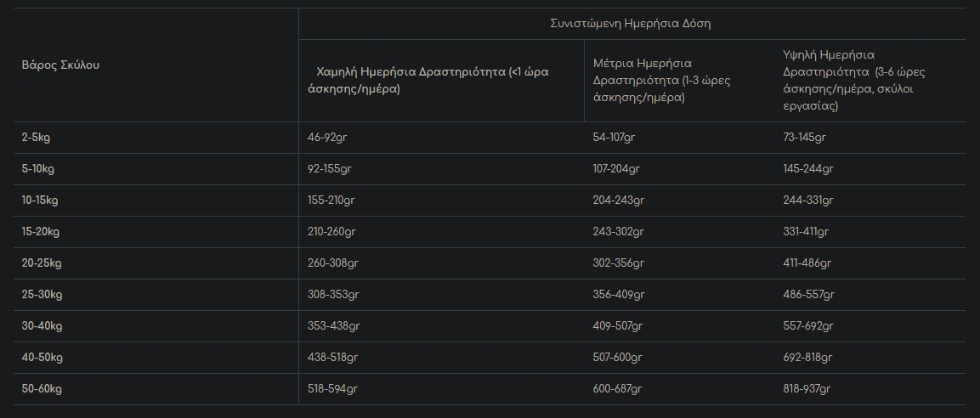Select the 210-260gr dose cell
980x418 pixels.
click(331, 232)
